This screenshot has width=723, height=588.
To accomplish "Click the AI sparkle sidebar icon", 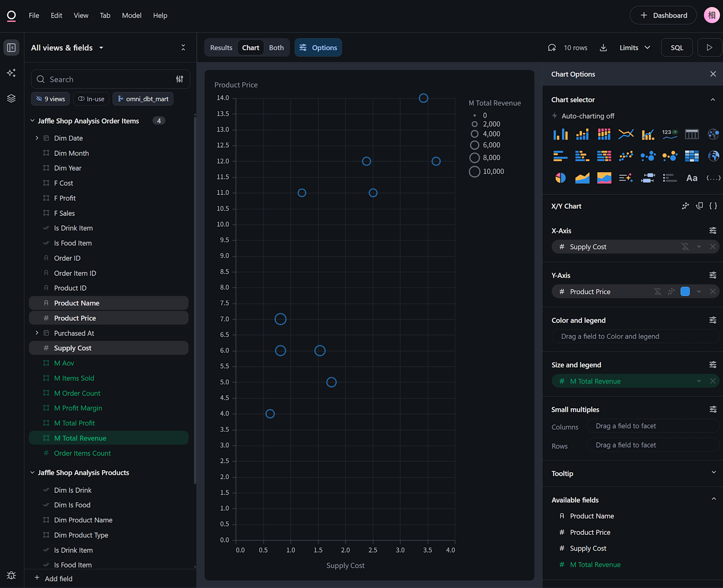I will (x=11, y=73).
